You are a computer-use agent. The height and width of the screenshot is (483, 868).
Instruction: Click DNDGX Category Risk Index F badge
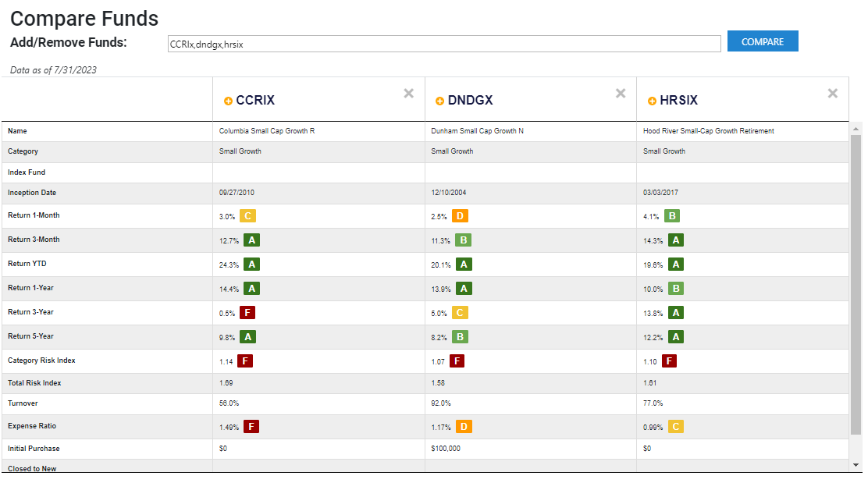tap(457, 361)
